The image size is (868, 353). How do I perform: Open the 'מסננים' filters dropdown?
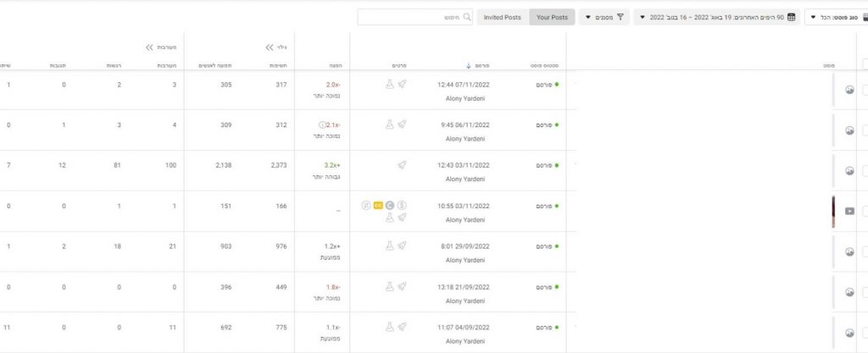click(x=604, y=17)
